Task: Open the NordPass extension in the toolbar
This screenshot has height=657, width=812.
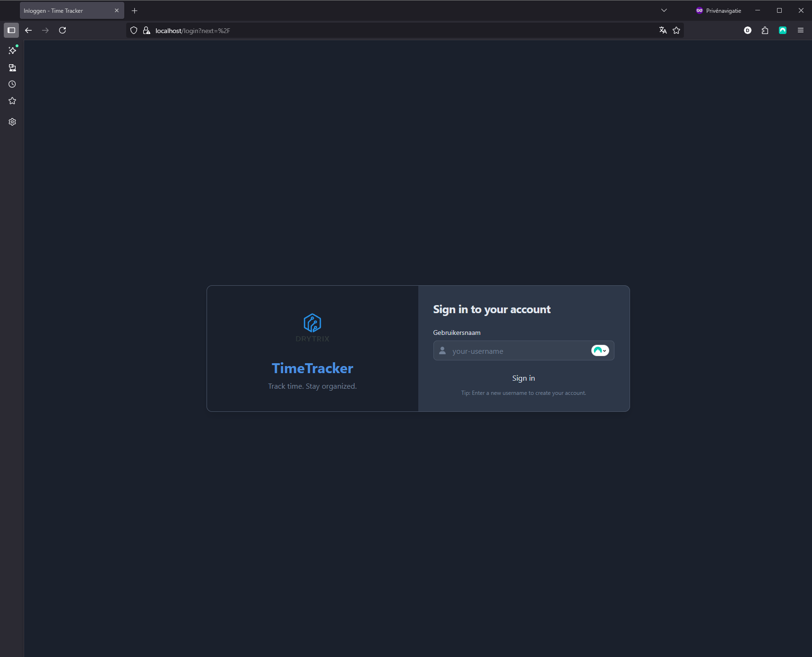Action: coord(782,30)
